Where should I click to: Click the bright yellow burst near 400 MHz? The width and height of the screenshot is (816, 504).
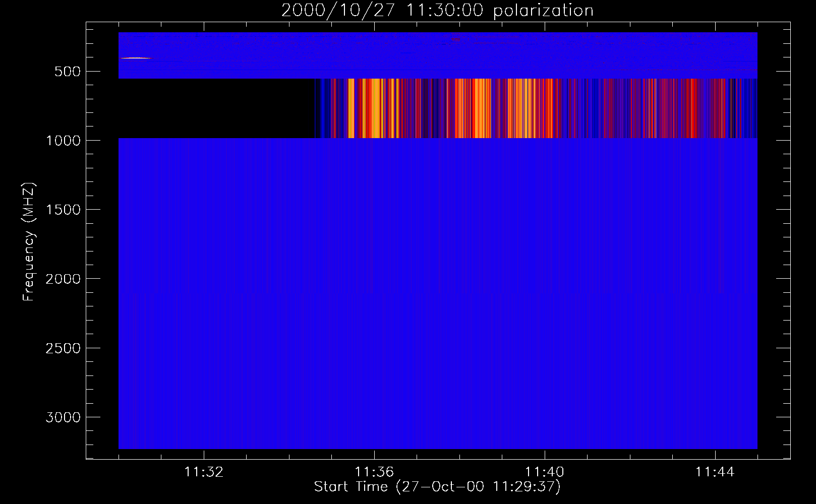pos(135,58)
